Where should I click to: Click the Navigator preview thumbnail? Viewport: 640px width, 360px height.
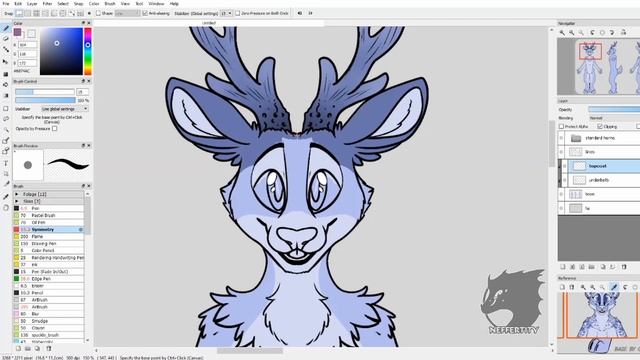599,67
